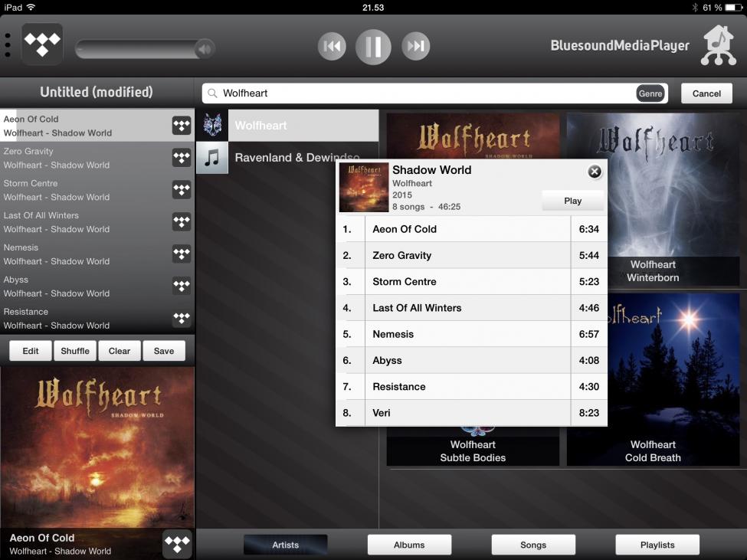The width and height of the screenshot is (747, 560).
Task: Tap Tidal icon beside Last Of All Winters row
Action: click(x=182, y=222)
